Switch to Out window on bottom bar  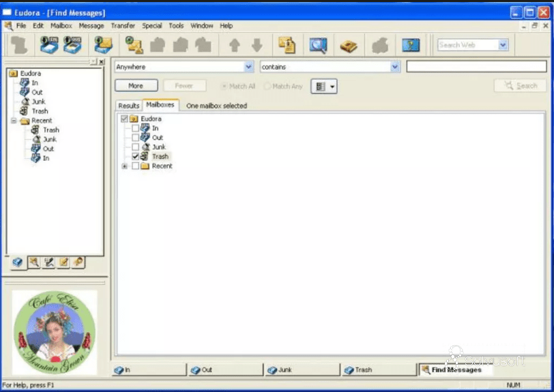point(226,370)
